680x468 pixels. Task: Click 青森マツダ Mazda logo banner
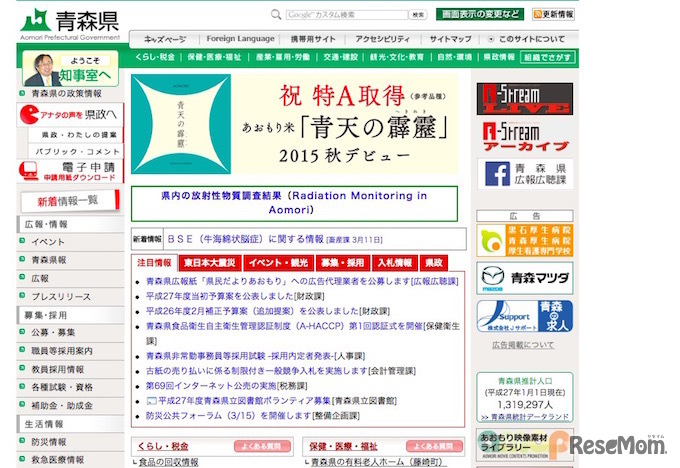[525, 278]
